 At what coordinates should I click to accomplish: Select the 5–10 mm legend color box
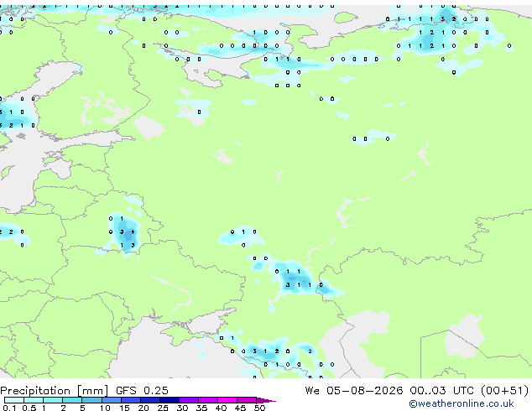(91, 400)
